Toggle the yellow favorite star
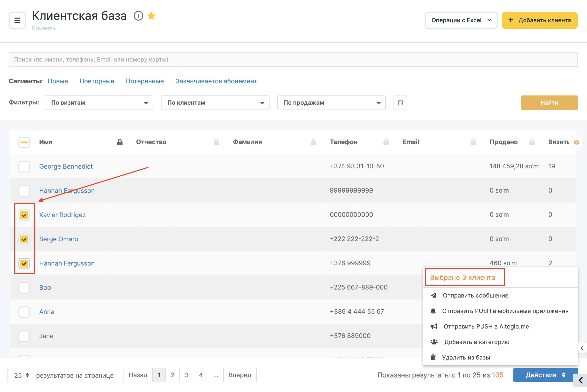Viewport: 587px width, 392px height. tap(151, 16)
